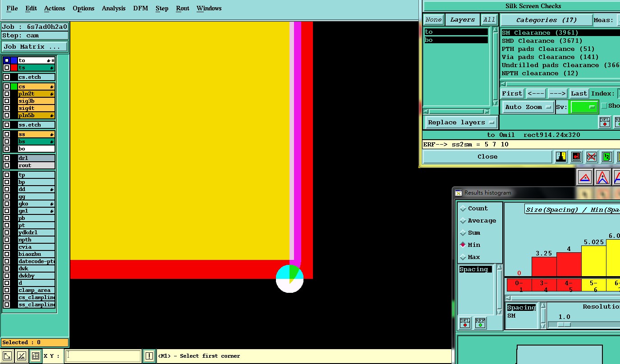Open the Actions menu

click(x=55, y=8)
